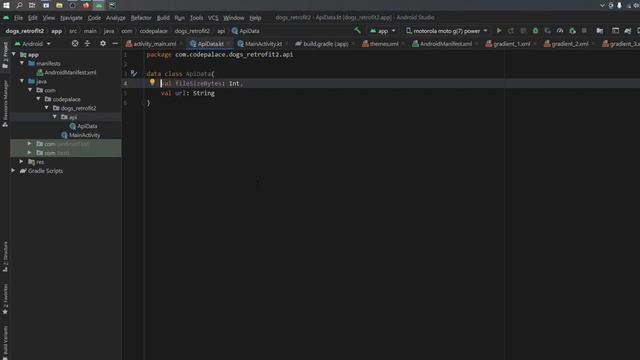Click the ApiData Kotlin icon in breadcrumb
Viewport: 640px width, 360px height.
tap(235, 31)
